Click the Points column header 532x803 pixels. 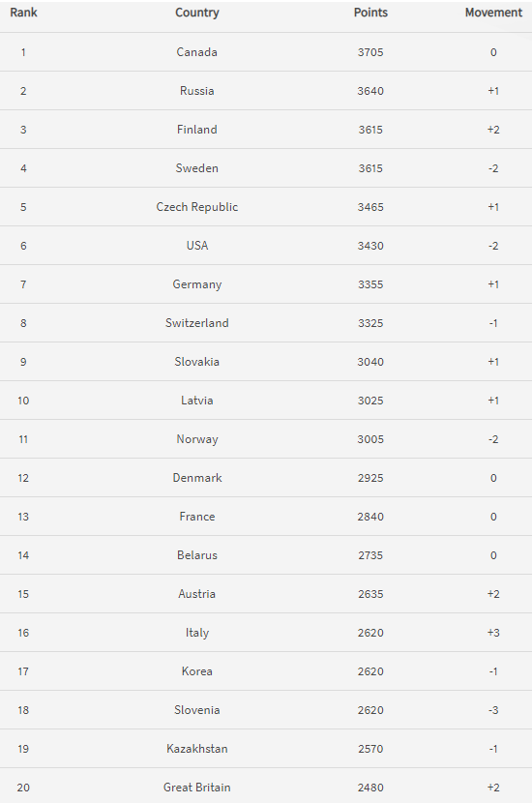pos(370,13)
